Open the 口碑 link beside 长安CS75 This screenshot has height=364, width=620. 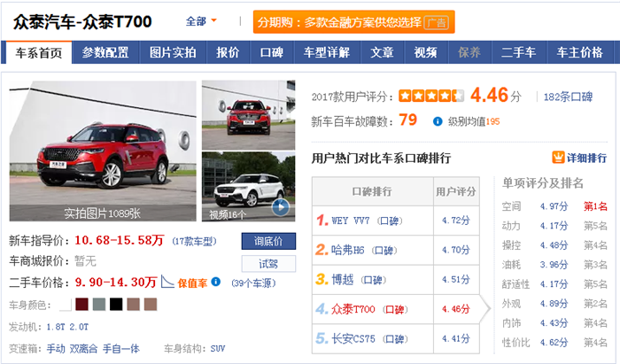click(395, 339)
